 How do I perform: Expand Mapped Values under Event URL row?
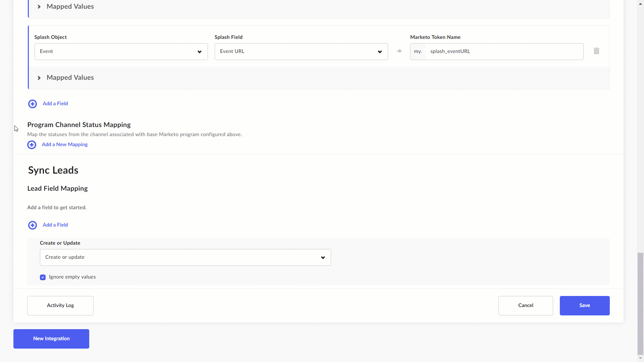tap(66, 78)
